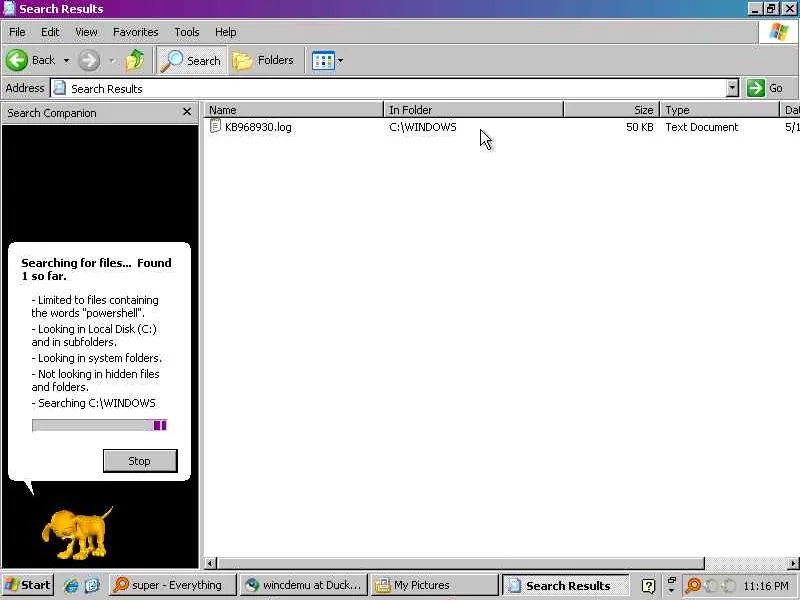This screenshot has width=800, height=600.
Task: Expand the Address bar dropdown
Action: coord(733,88)
